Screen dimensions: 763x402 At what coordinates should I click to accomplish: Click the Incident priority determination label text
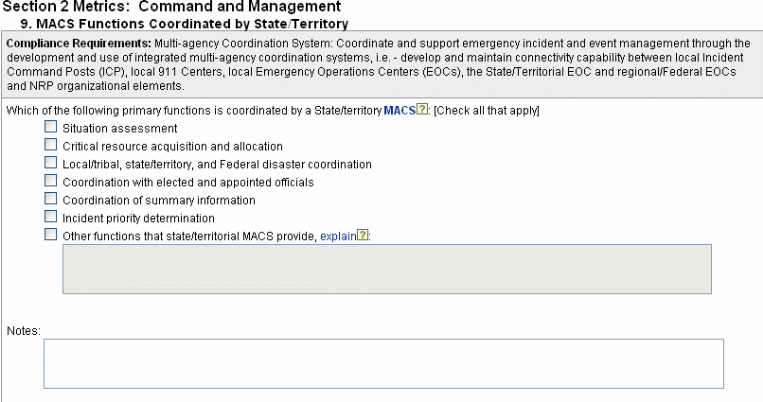pos(138,218)
